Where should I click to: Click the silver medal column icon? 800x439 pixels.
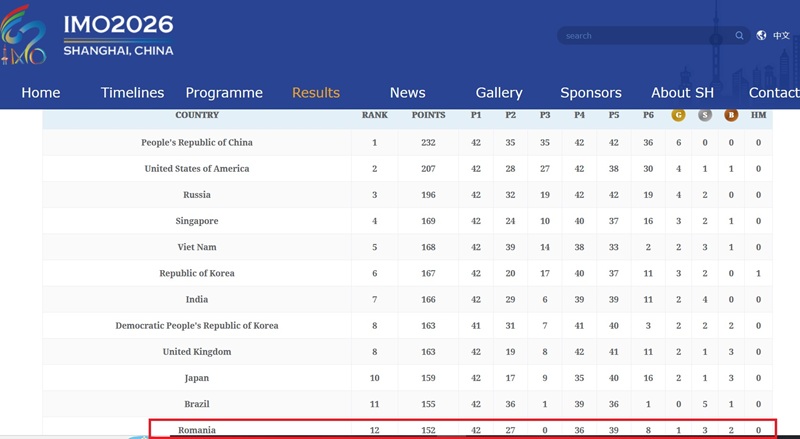705,115
